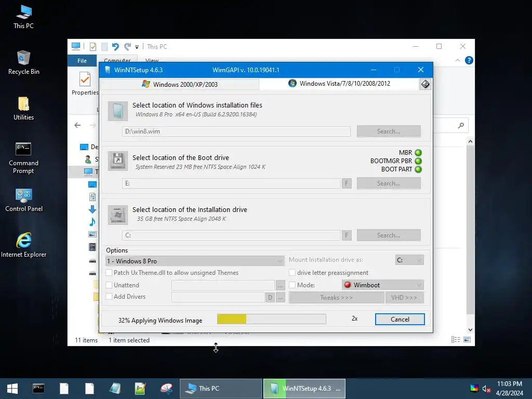This screenshot has width=532, height=399.
Task: Toggle drive letter preassignment checkbox
Action: point(292,272)
